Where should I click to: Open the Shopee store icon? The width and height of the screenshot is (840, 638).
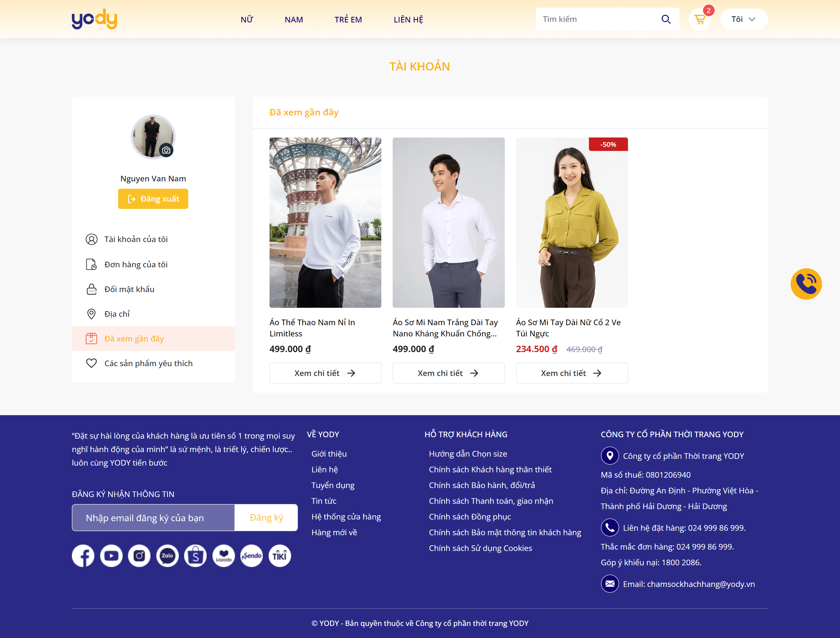point(195,556)
